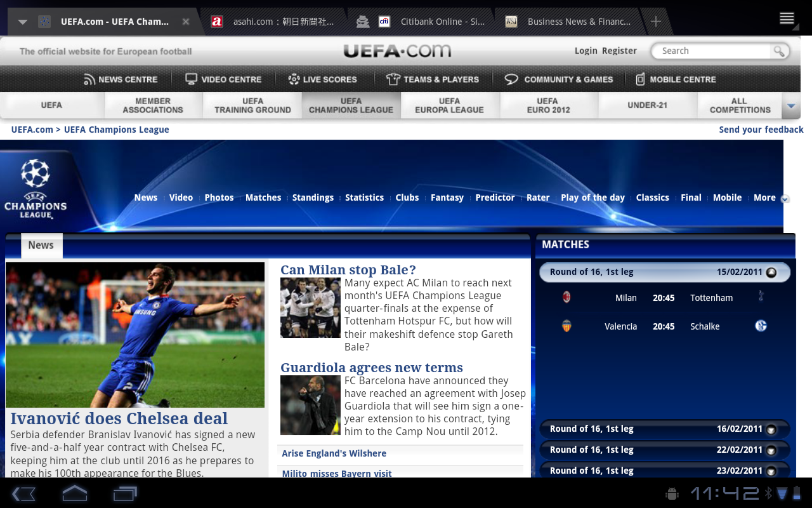Open the browser tab list dropdown arrow

point(23,22)
